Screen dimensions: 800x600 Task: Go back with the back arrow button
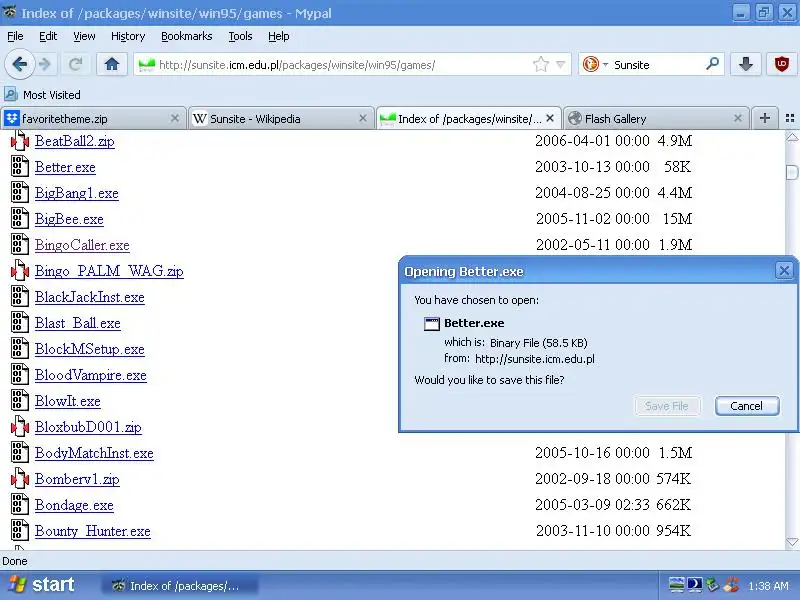[x=20, y=65]
